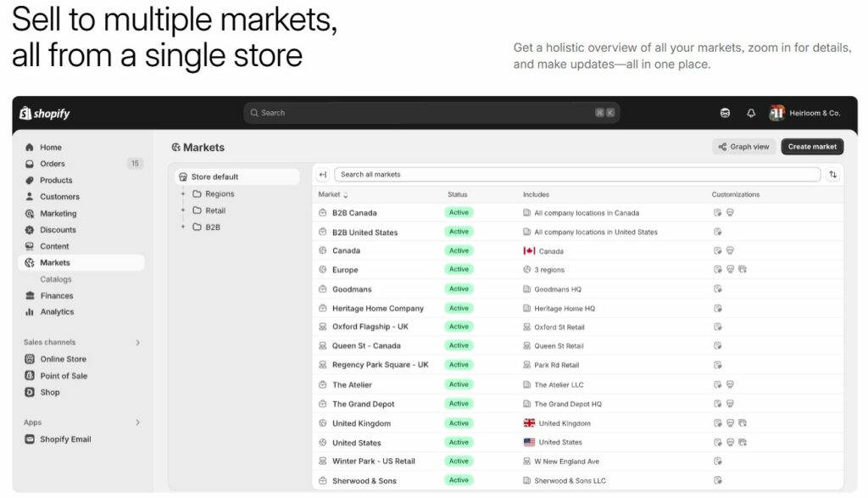The image size is (868, 498).
Task: Select Markets in sidebar
Action: point(82,262)
